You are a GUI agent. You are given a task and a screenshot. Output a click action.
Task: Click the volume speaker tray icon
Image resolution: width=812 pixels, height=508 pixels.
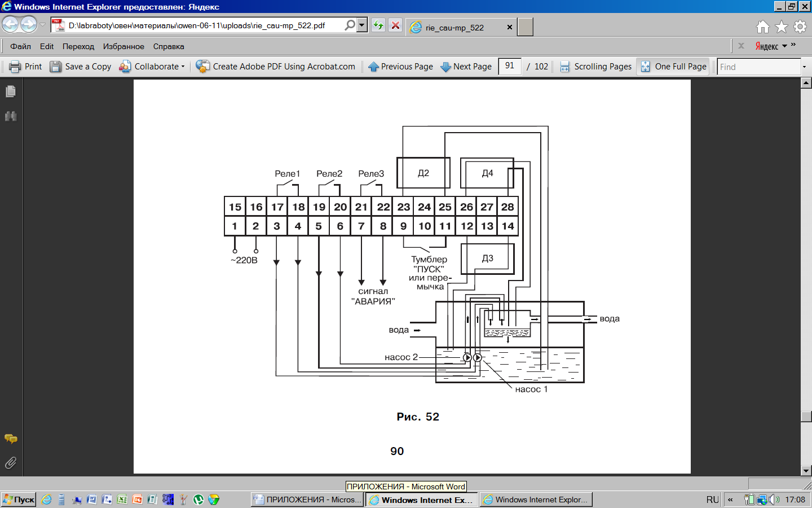point(775,500)
